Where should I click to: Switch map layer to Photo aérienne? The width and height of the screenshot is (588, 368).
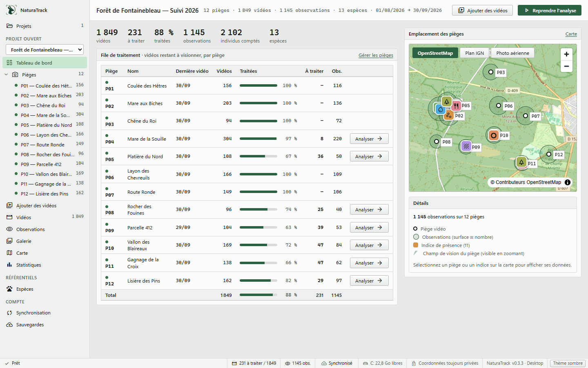click(x=512, y=53)
